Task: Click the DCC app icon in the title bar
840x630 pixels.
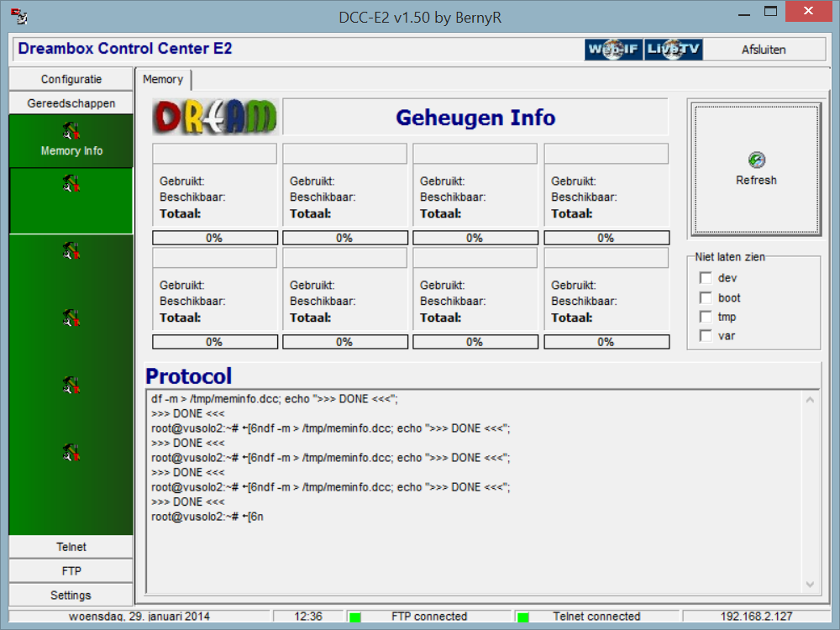Action: 19,17
